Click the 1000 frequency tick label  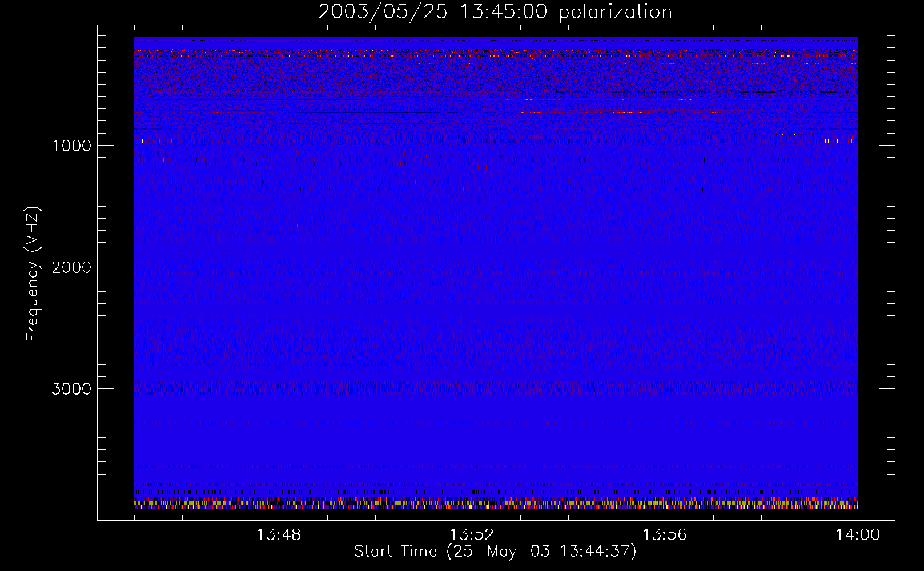71,146
